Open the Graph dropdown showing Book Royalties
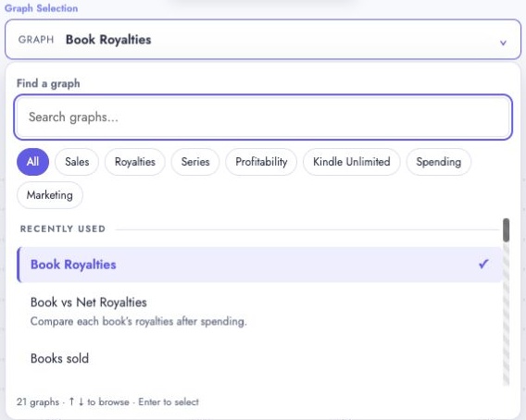The width and height of the screenshot is (526, 420). (x=263, y=40)
